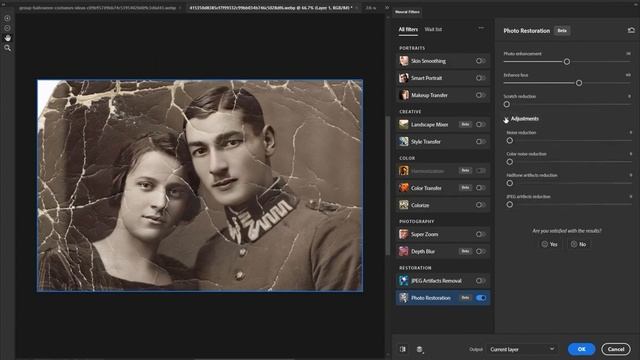Select the Zoom magnifier tool
The width and height of the screenshot is (640, 360).
coord(7,48)
